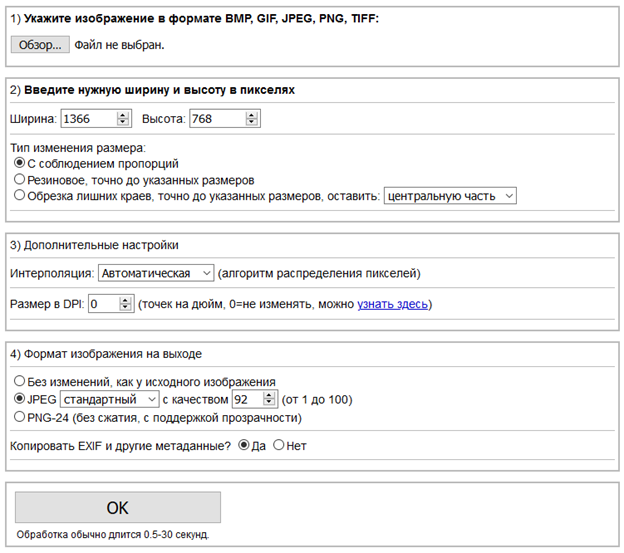This screenshot has width=624, height=553.
Task: Select Резиновое resize type option
Action: 20,179
